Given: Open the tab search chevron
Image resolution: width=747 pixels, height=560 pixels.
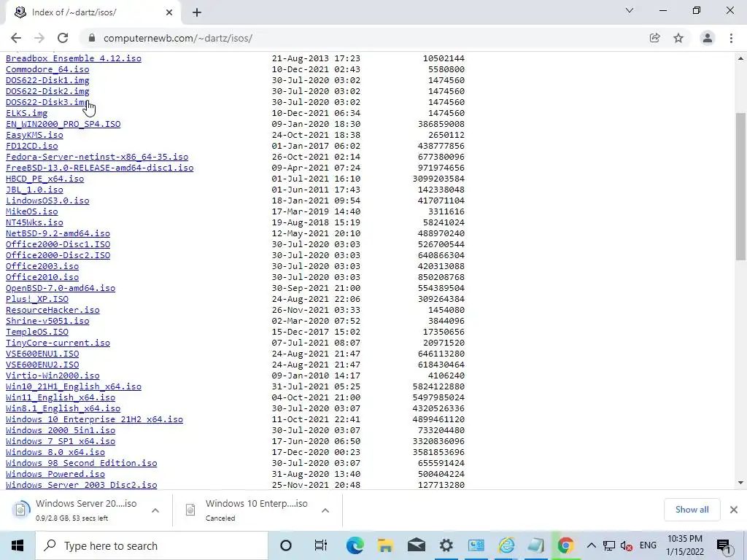Looking at the screenshot, I should [630, 10].
